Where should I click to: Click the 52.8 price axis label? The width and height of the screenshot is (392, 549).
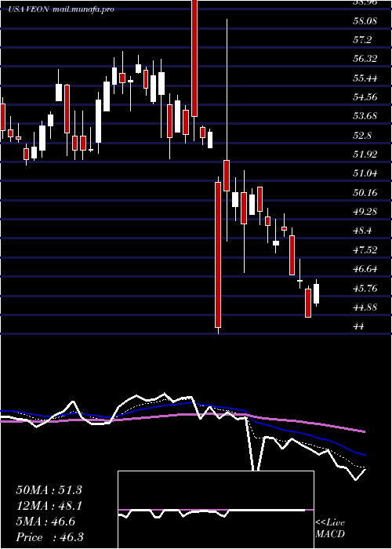click(x=362, y=136)
